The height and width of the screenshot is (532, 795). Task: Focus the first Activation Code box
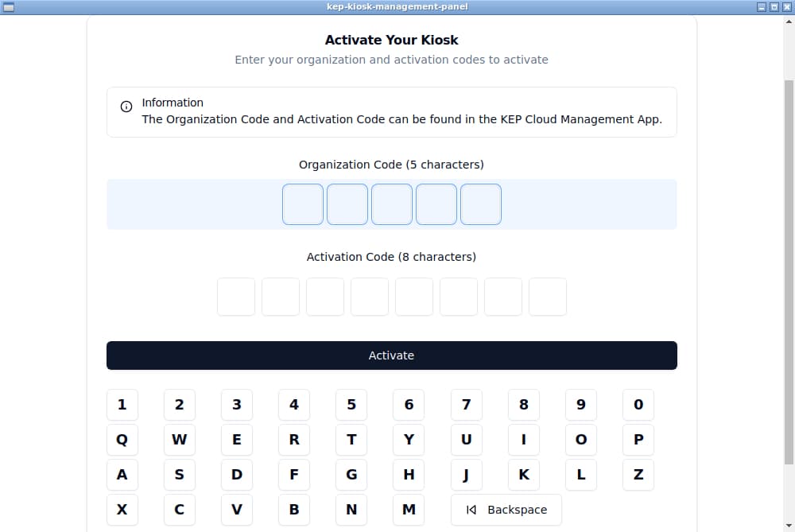coord(236,297)
